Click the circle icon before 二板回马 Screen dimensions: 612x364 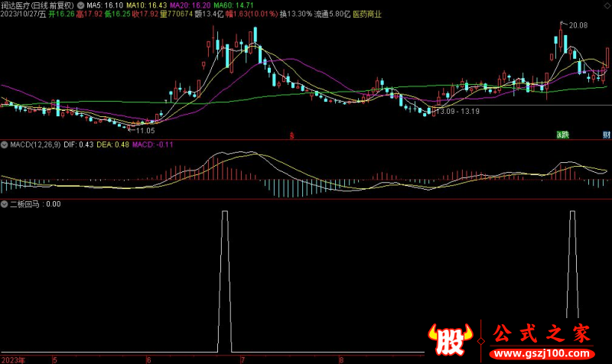(4, 204)
